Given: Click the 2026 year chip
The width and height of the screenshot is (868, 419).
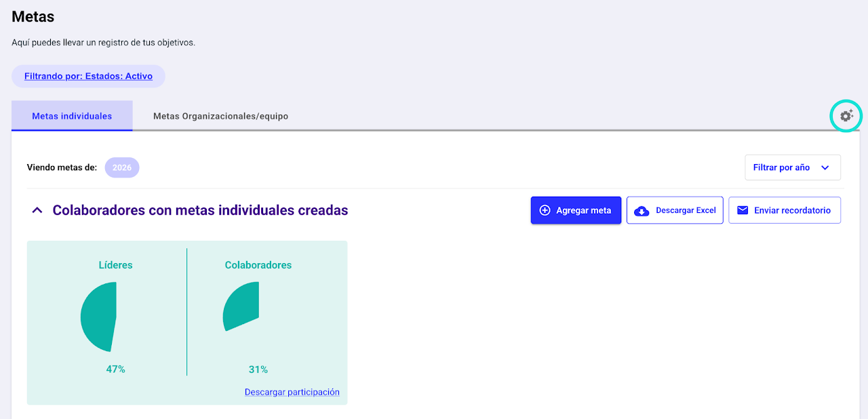Looking at the screenshot, I should [122, 167].
